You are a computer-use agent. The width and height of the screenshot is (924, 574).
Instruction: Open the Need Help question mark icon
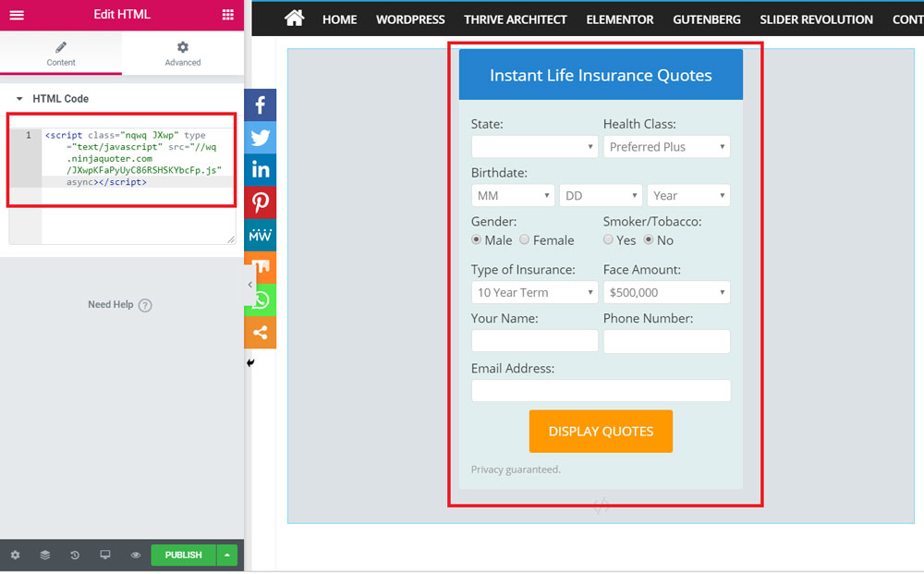[145, 305]
